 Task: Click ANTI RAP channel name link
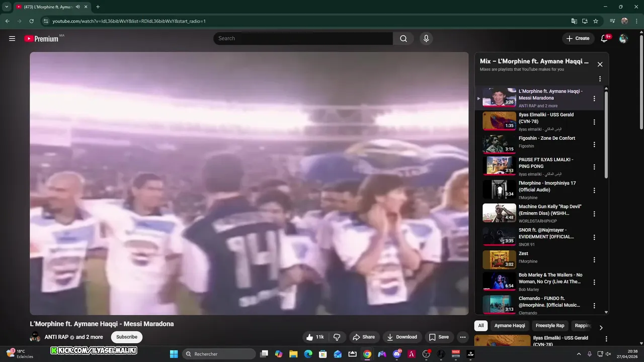[x=56, y=337]
